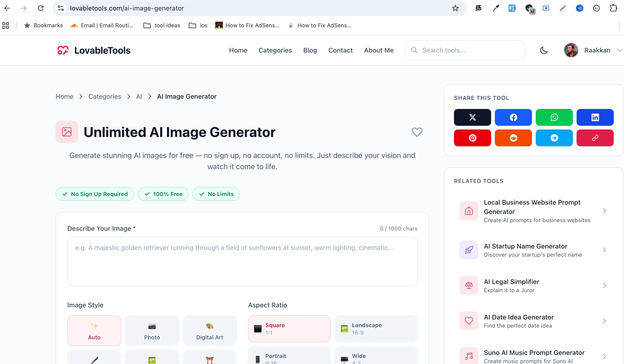
Task: Reload the page with the refresh icon
Action: [41, 8]
